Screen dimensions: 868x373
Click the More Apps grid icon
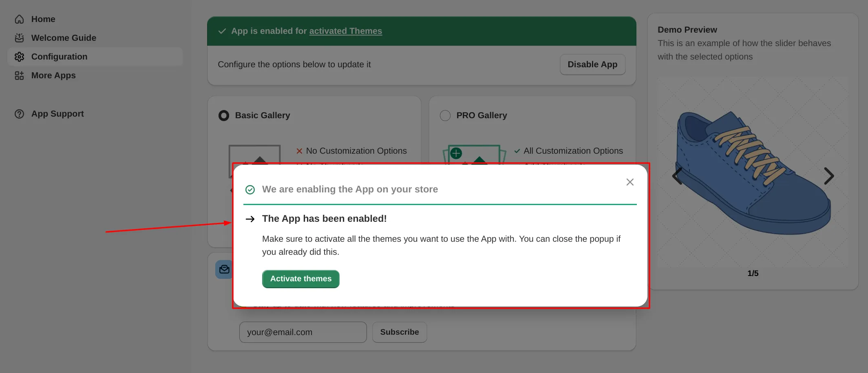19,75
